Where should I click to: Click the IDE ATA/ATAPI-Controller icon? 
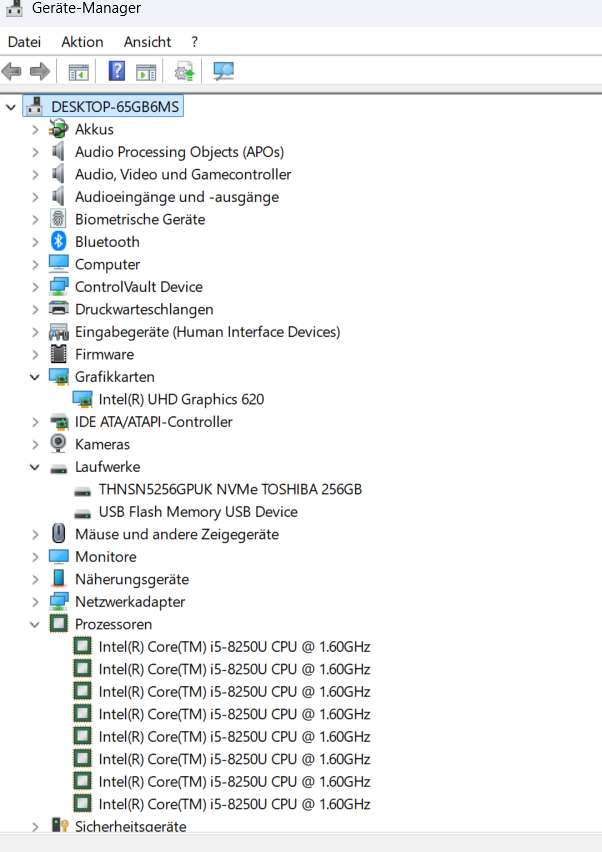pyautogui.click(x=59, y=422)
